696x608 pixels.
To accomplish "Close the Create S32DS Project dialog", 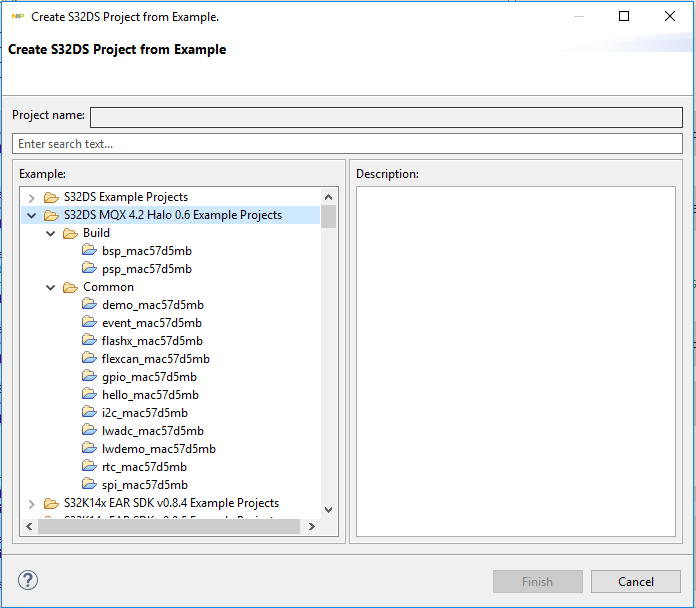I will tap(670, 16).
